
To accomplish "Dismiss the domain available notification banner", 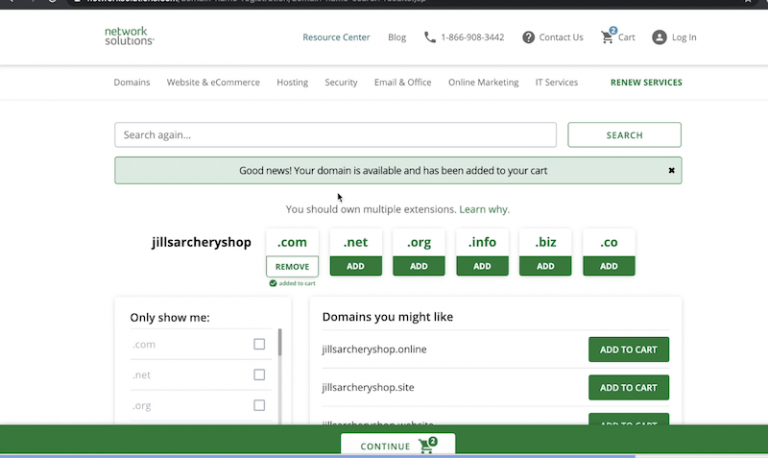I will pyautogui.click(x=672, y=170).
